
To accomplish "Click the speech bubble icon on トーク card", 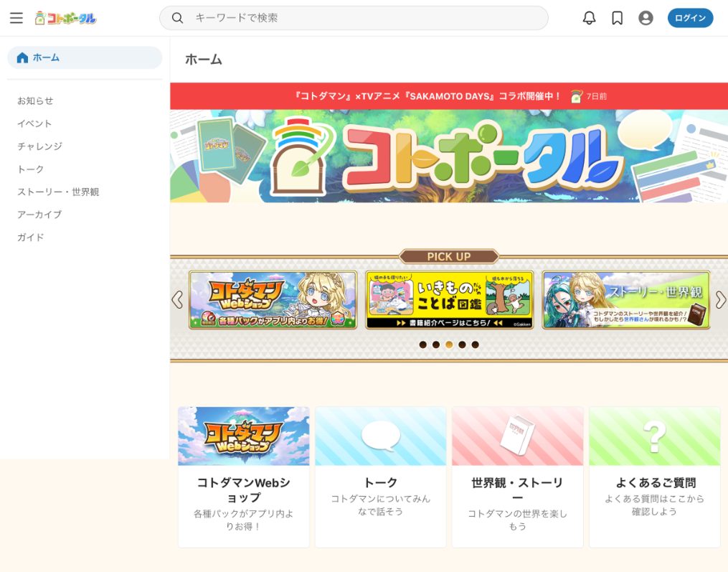I will (381, 436).
